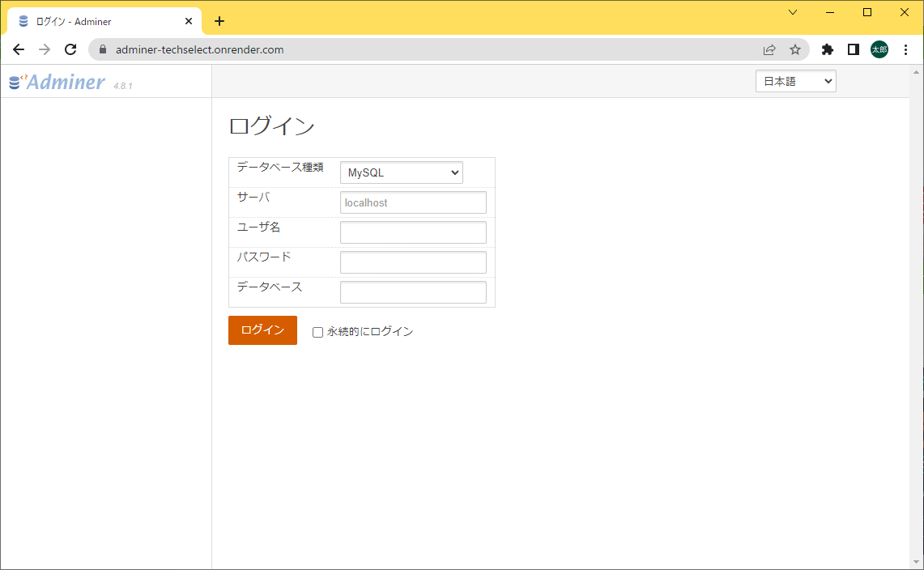Enable the 永続的にログイン checkbox

317,333
